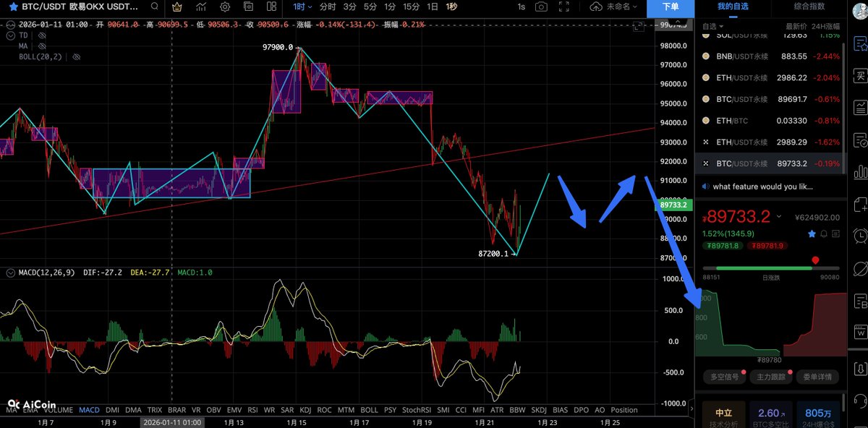The height and width of the screenshot is (428, 868).
Task: Select the 15分 timeframe
Action: coord(411,7)
